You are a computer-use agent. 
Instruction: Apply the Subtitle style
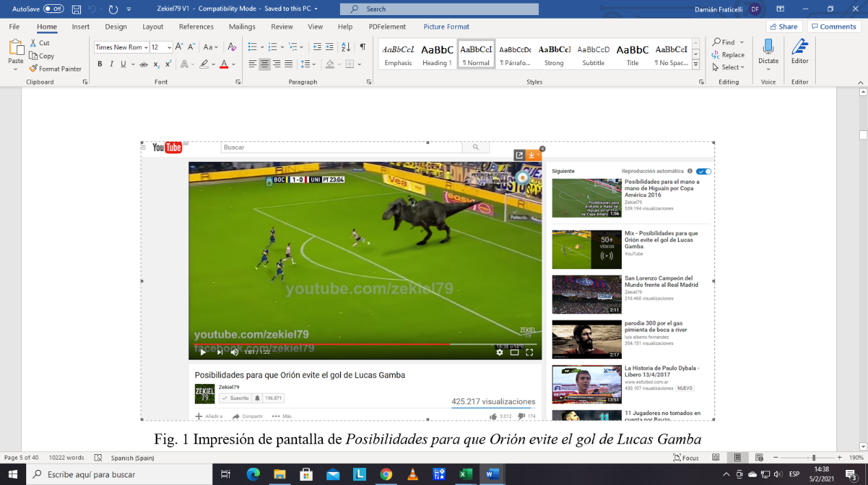click(x=593, y=54)
